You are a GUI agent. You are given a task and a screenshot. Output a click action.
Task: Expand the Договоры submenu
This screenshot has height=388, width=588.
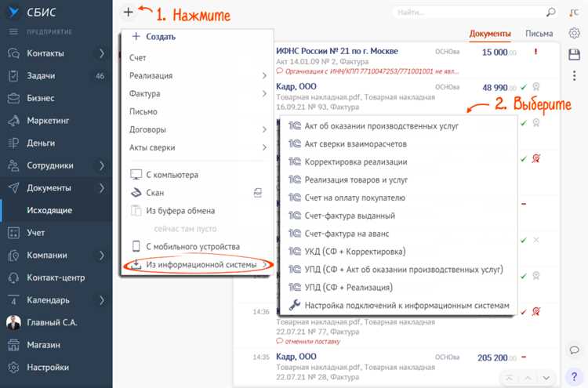tap(264, 129)
